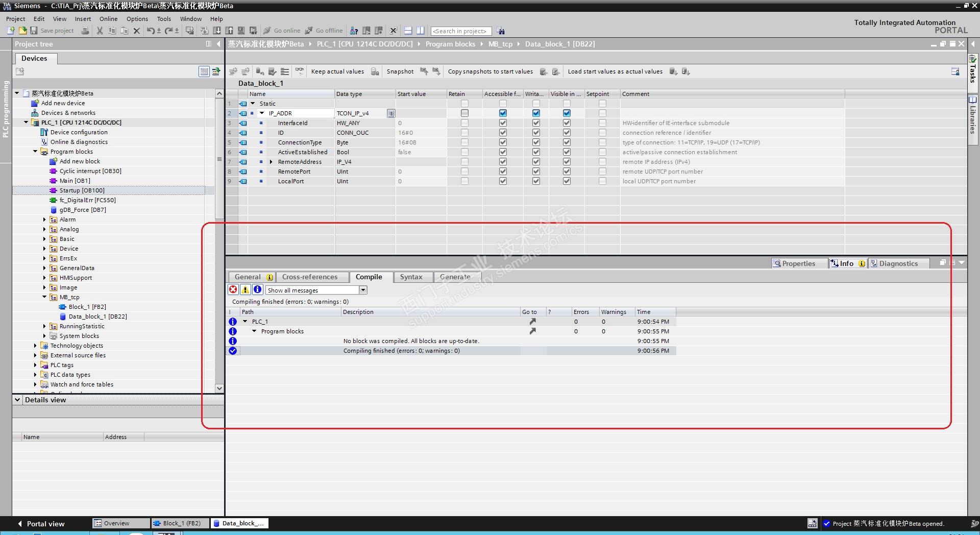Click the project tree scrollbar down arrow
The image size is (980, 535).
(x=219, y=388)
